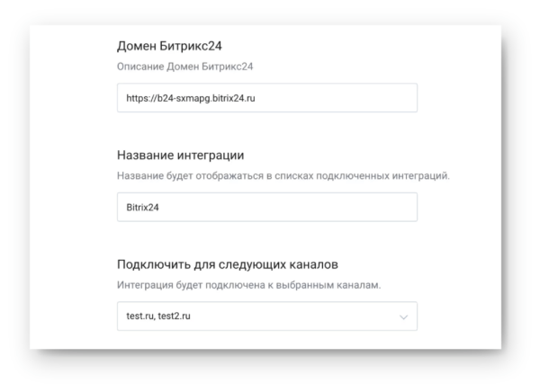Open the channels dropdown showing test.ru, test2.ru
Viewport: 540px width, 392px height.
[x=267, y=316]
